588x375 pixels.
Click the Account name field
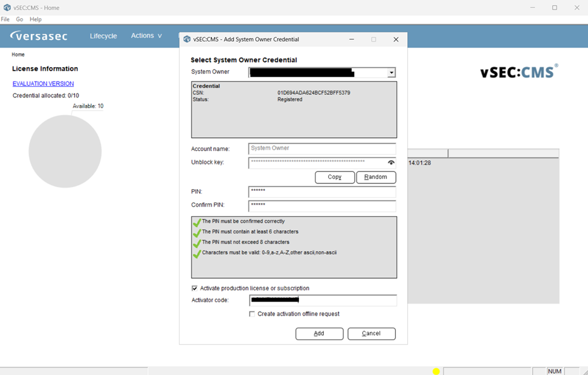tap(322, 149)
